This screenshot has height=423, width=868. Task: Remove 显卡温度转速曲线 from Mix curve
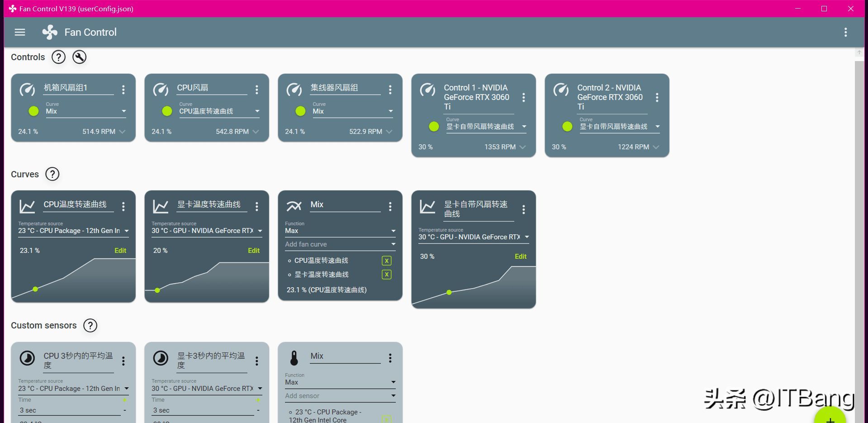click(x=387, y=275)
